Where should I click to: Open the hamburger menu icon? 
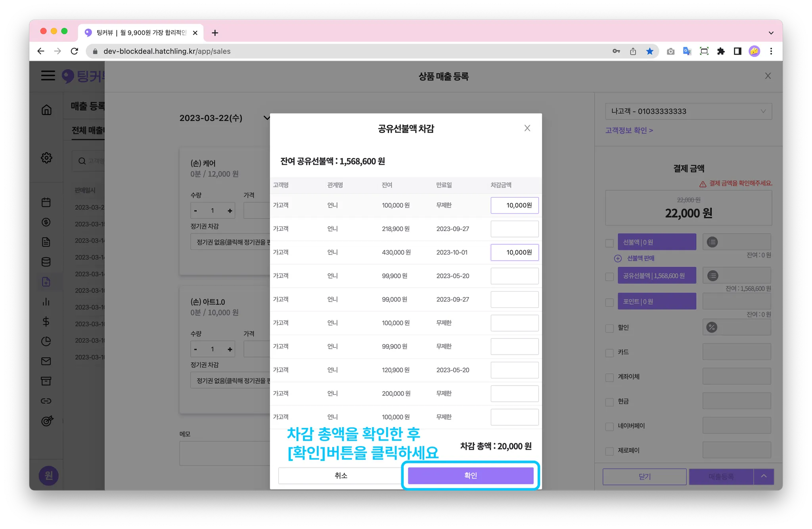point(48,75)
